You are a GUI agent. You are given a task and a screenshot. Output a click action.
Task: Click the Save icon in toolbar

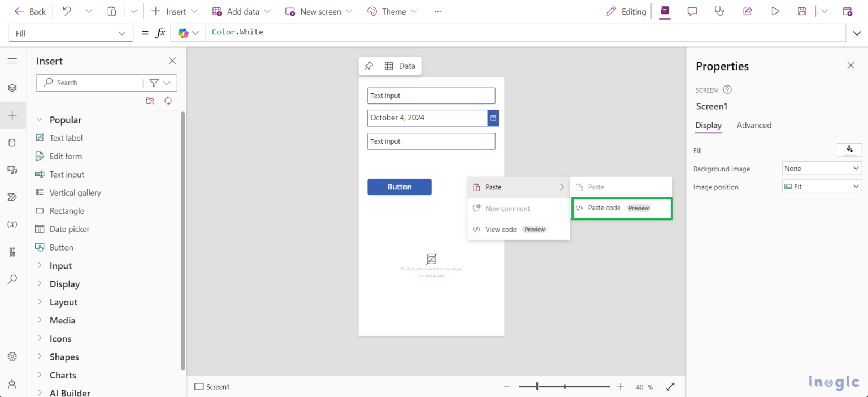pyautogui.click(x=802, y=11)
